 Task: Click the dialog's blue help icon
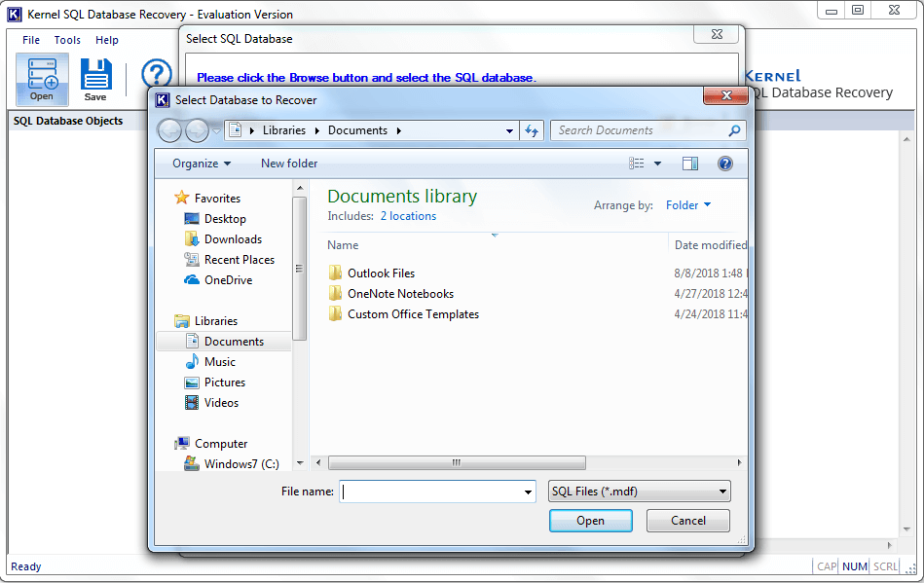[x=725, y=163]
